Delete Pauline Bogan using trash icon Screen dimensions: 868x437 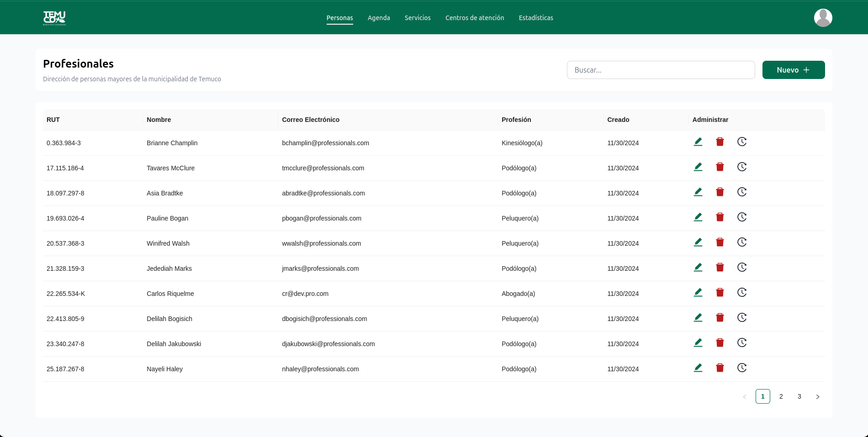point(720,217)
